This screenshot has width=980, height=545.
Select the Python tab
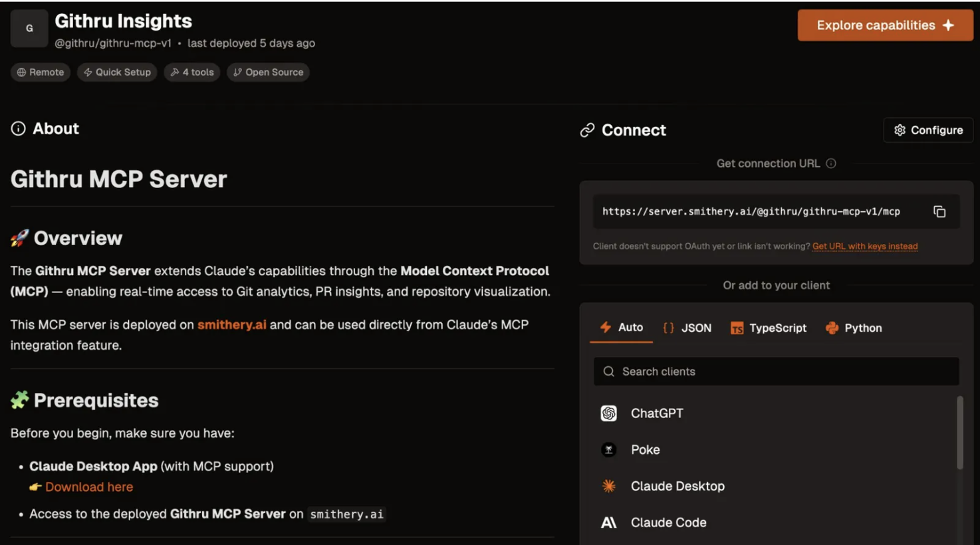(854, 328)
